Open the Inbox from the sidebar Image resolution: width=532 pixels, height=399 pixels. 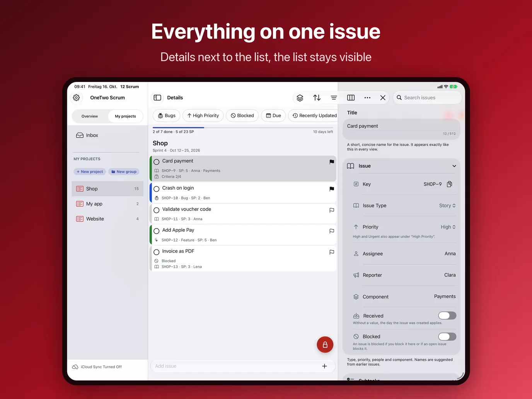(107, 135)
